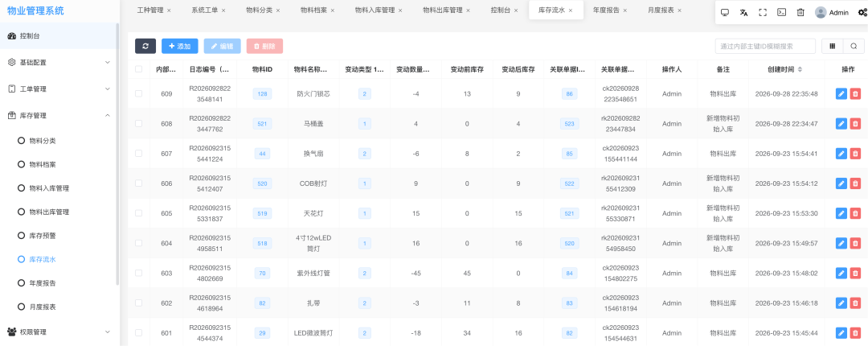Close the 库存流水 tab
This screenshot has width=868, height=346.
pos(570,10)
